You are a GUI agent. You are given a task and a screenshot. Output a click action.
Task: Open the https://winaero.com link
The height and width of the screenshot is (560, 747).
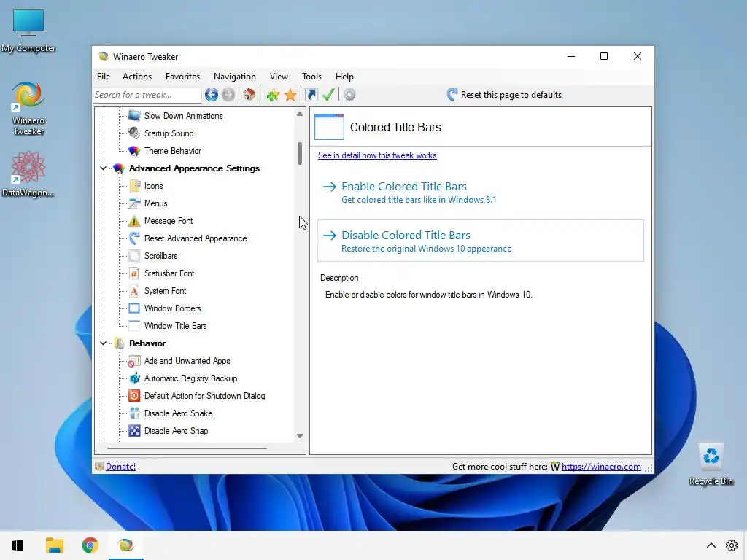click(601, 467)
